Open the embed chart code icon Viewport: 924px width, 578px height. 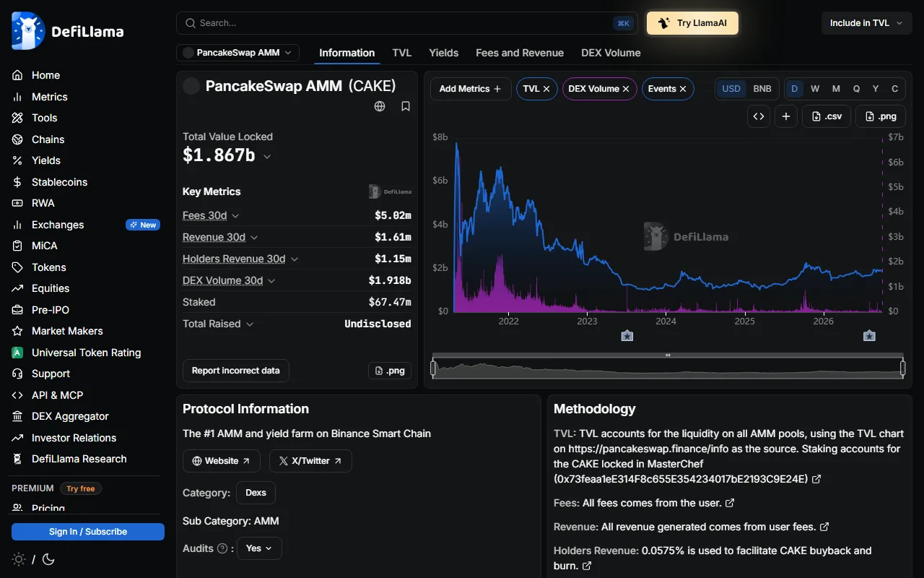coord(759,116)
